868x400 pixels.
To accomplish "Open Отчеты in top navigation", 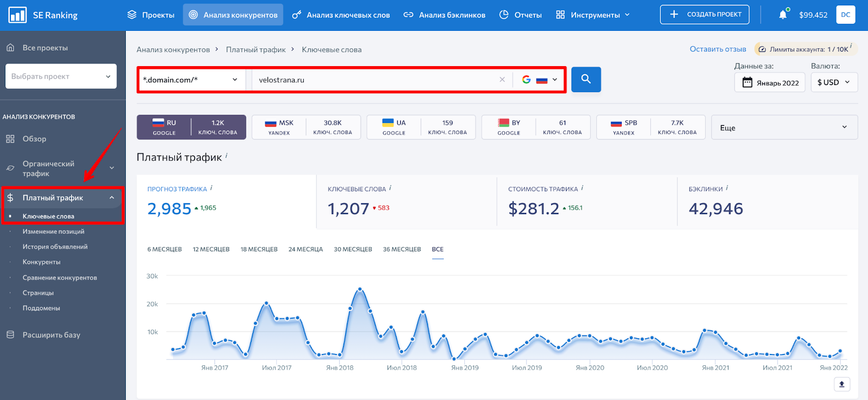I will 520,15.
